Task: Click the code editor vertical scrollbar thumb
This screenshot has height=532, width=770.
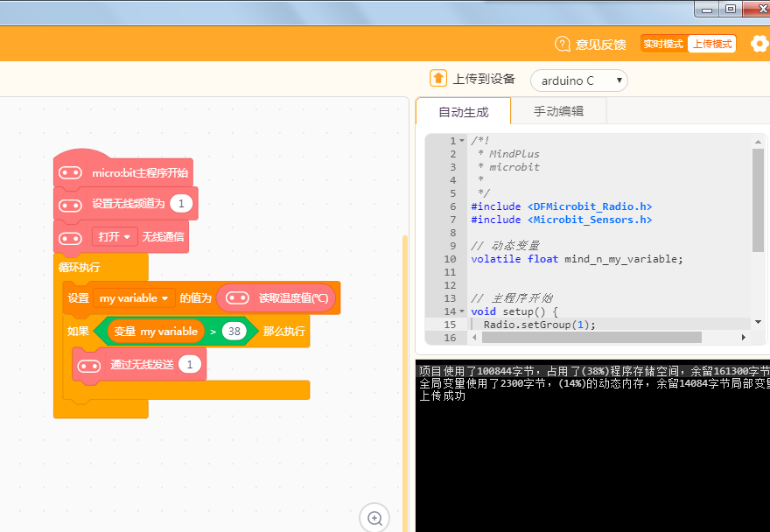Action: (758, 200)
